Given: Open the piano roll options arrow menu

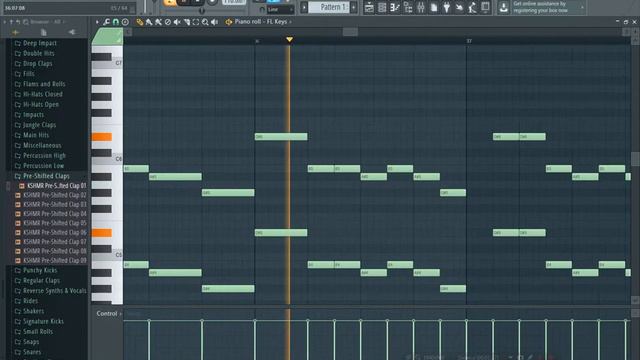Looking at the screenshot, I should coord(97,22).
